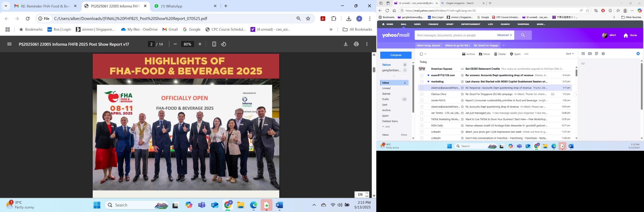Image resolution: width=644 pixels, height=212 pixels.
Task: Open Chrome tab search dropdown arrow
Action: point(6,6)
